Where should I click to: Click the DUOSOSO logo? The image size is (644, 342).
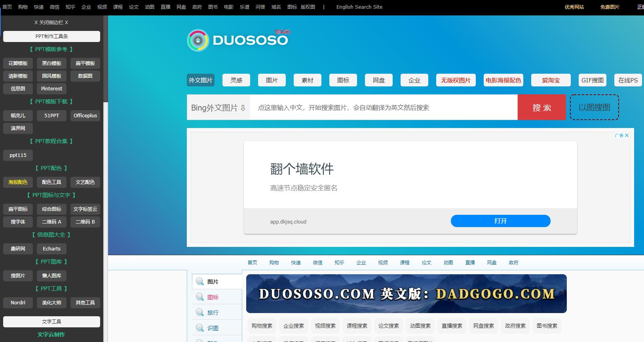tap(239, 40)
